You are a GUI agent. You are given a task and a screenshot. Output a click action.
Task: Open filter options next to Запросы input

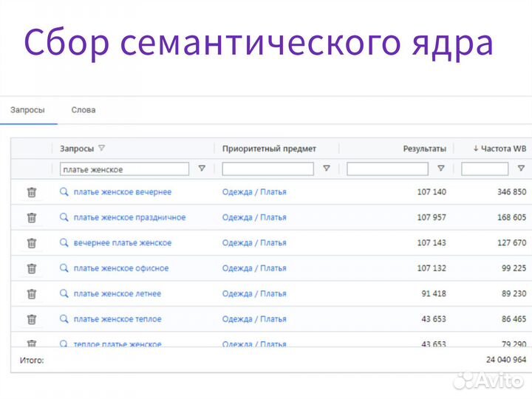[202, 168]
